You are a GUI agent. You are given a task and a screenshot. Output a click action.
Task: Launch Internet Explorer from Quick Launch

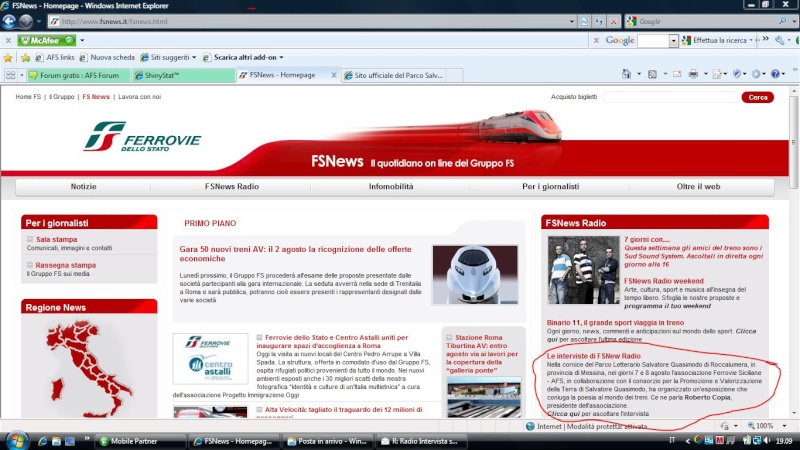pos(43,441)
